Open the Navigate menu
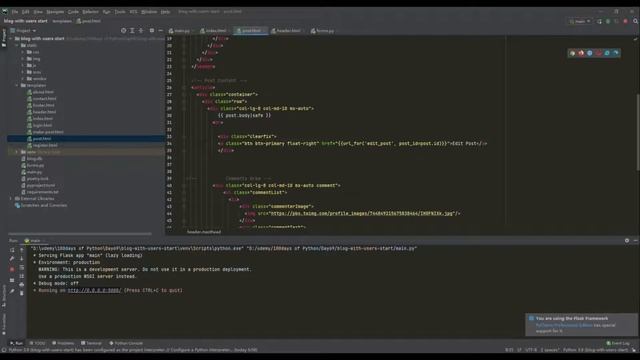The width and height of the screenshot is (640, 360). click(x=55, y=12)
